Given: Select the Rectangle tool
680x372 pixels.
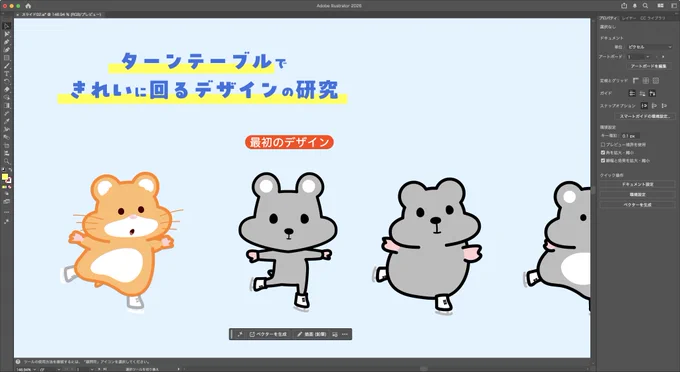Looking at the screenshot, I should [7, 58].
